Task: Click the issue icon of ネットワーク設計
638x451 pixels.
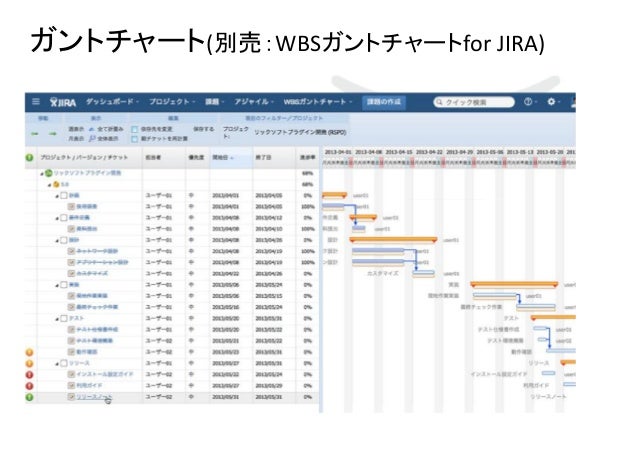Action: click(x=71, y=251)
